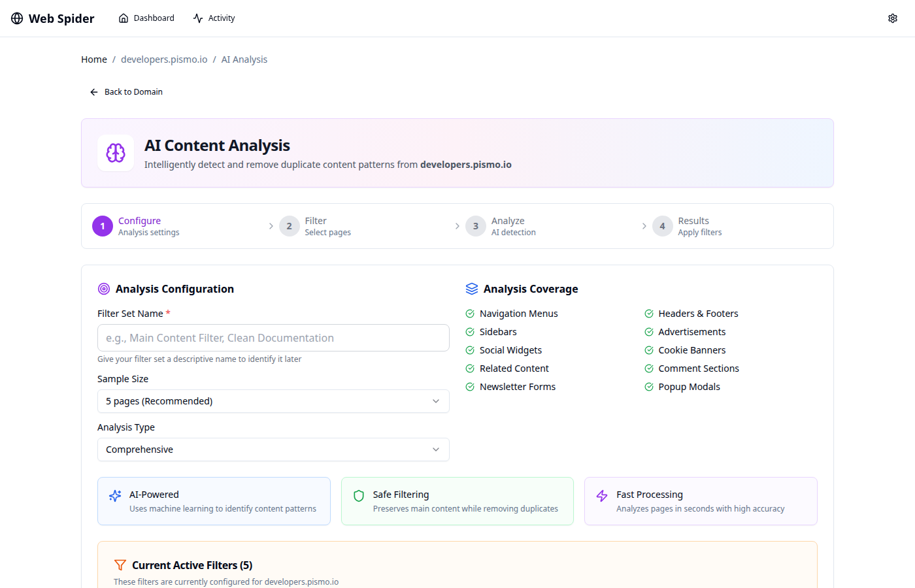Open the settings gear icon
Image resolution: width=915 pixels, height=588 pixels.
coord(893,18)
